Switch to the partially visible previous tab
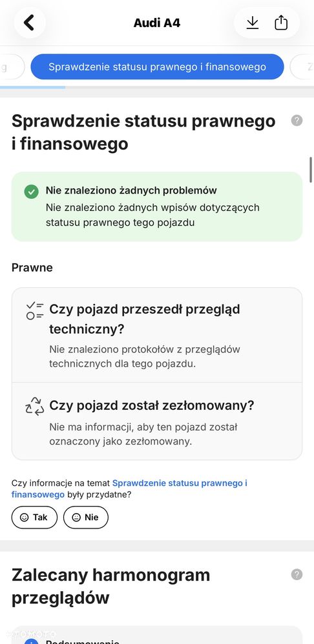 (10, 67)
